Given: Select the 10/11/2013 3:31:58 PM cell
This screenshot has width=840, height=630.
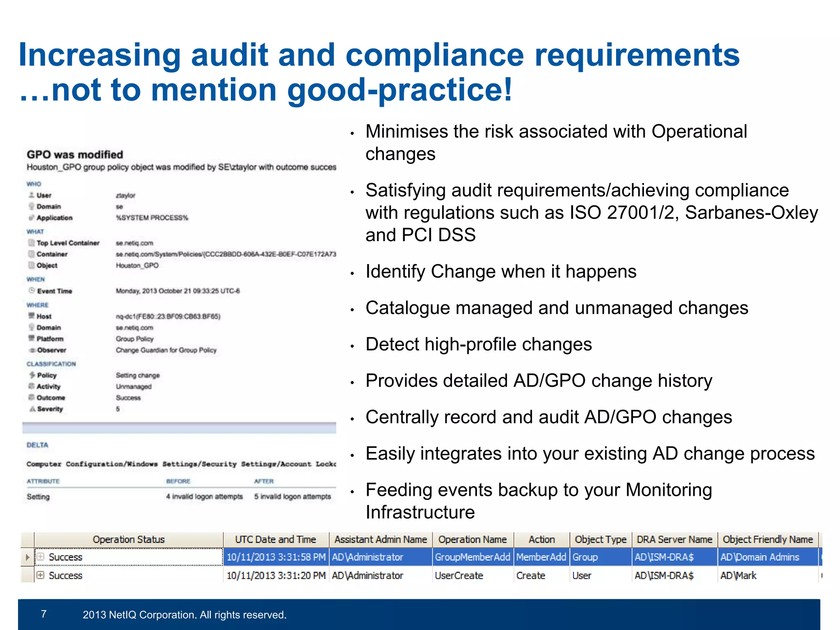Looking at the screenshot, I should click(x=276, y=557).
